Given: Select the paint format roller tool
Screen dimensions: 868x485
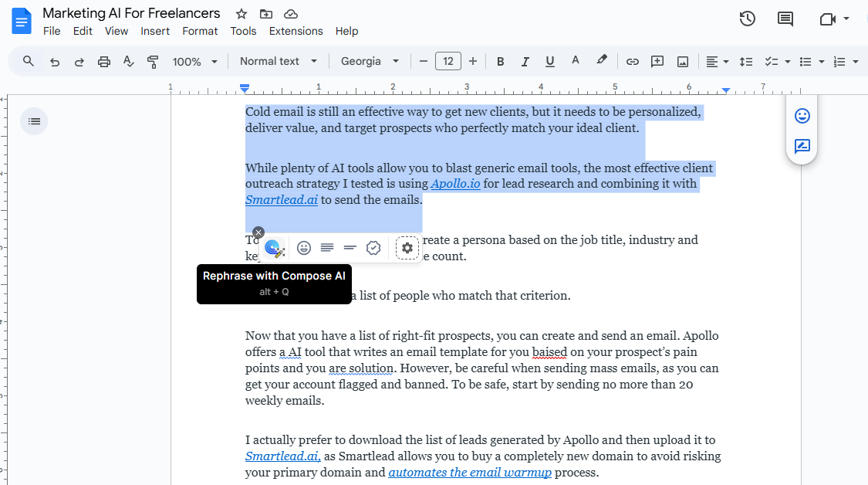Looking at the screenshot, I should pos(153,62).
